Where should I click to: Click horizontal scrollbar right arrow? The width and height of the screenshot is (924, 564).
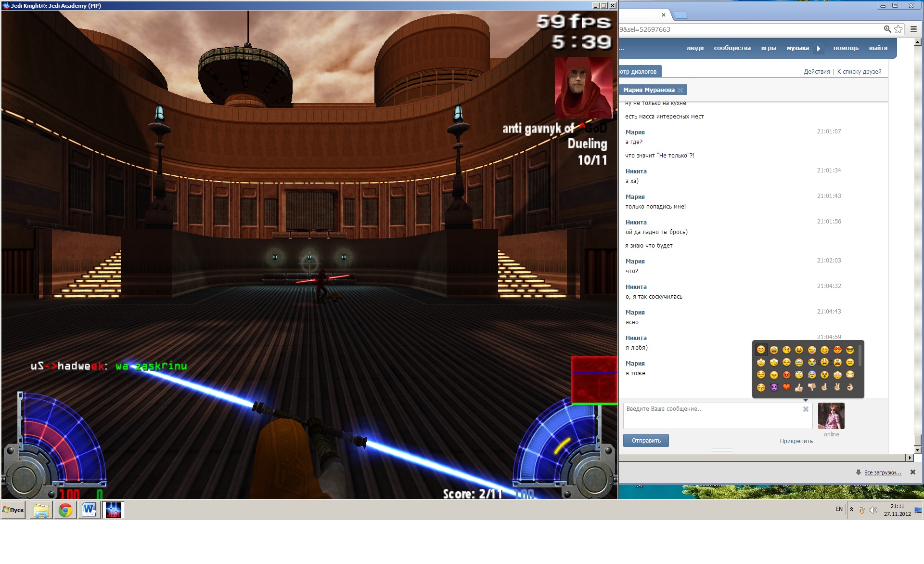pos(910,458)
